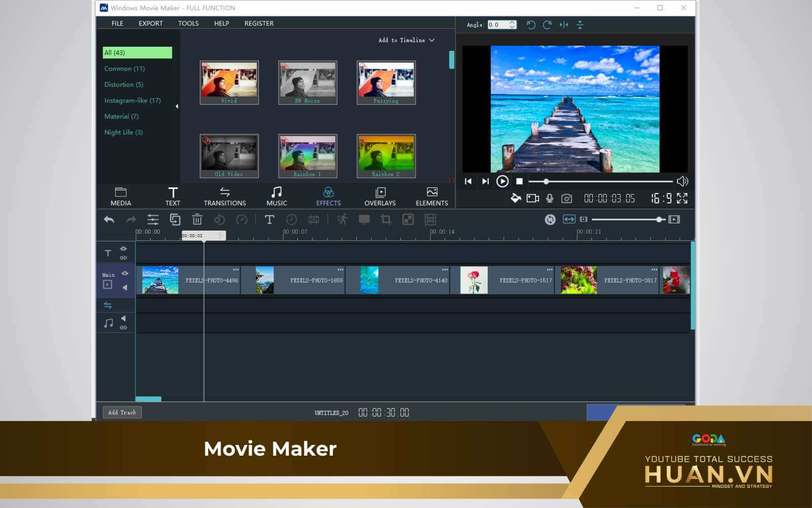Click the flip horizontal icon
Image resolution: width=812 pixels, height=508 pixels.
coord(564,25)
